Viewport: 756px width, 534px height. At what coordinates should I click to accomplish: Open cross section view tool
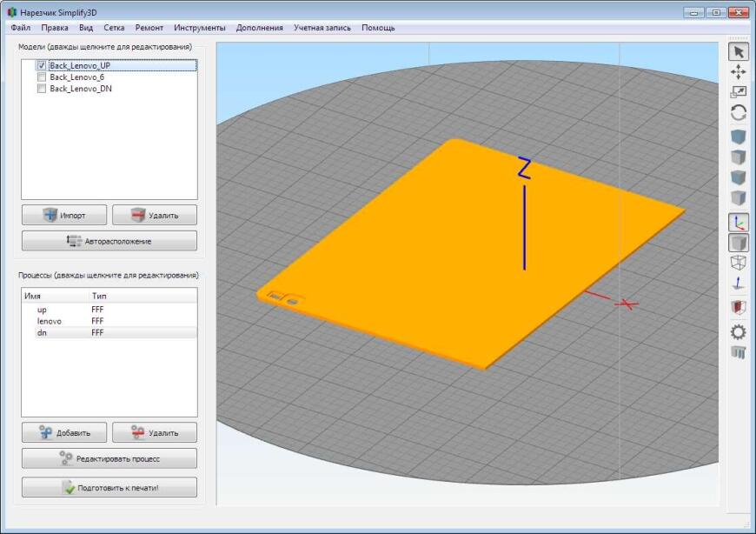tap(738, 307)
